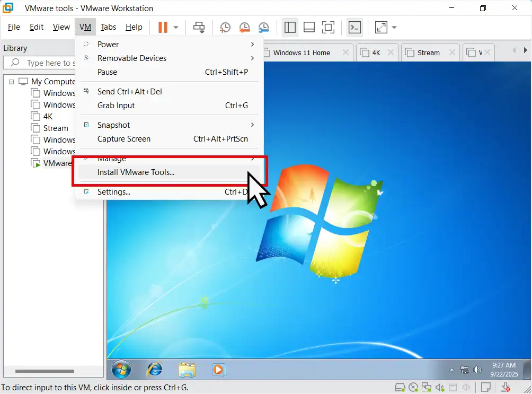
Task: Open the Windows 7 Start orb
Action: 121,370
